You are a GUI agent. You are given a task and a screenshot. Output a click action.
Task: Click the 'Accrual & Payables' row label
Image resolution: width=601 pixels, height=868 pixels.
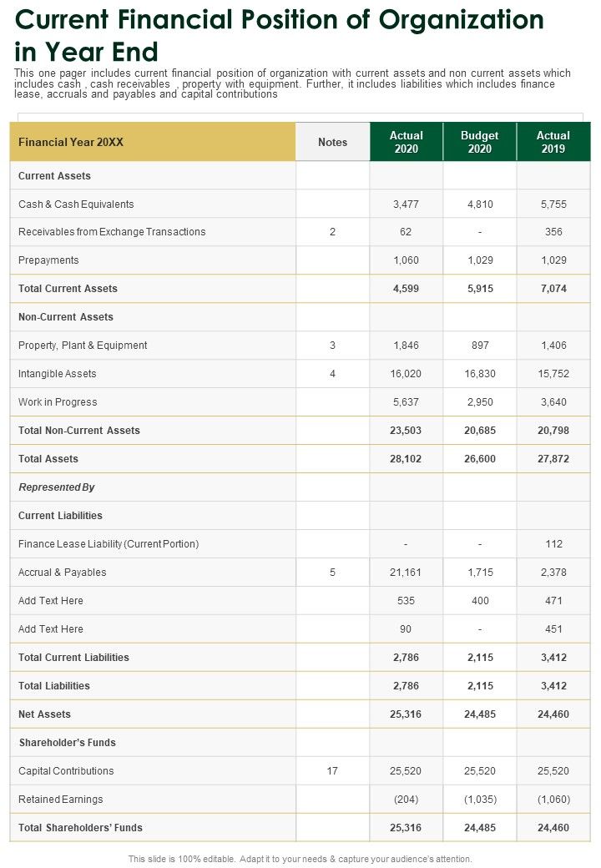click(x=62, y=573)
